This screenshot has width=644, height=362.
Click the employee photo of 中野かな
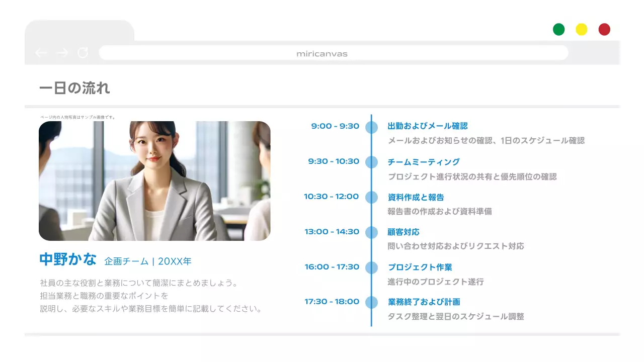[155, 181]
